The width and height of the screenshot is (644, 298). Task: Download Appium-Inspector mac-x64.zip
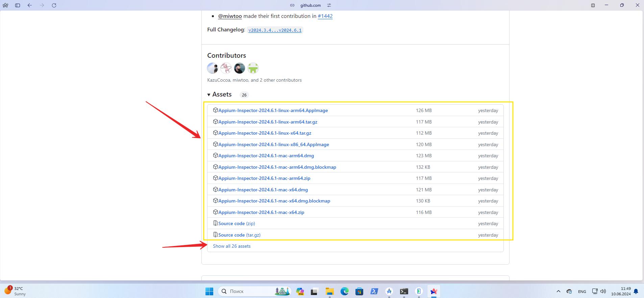click(261, 212)
